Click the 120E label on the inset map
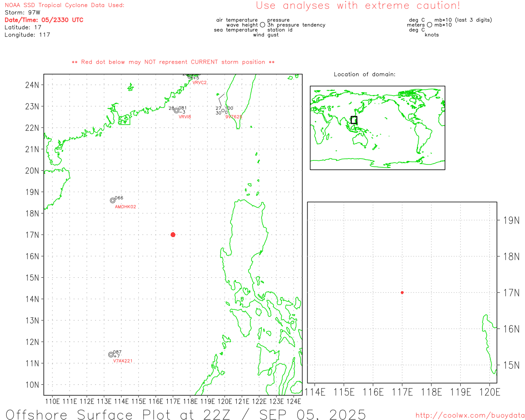 [490, 392]
